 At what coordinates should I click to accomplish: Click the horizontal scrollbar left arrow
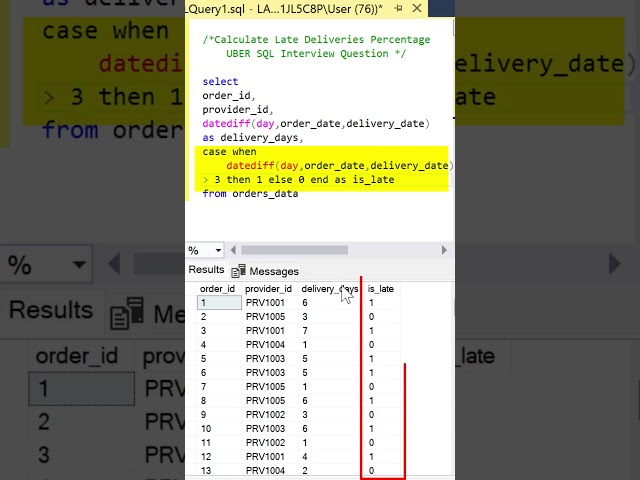pos(233,250)
